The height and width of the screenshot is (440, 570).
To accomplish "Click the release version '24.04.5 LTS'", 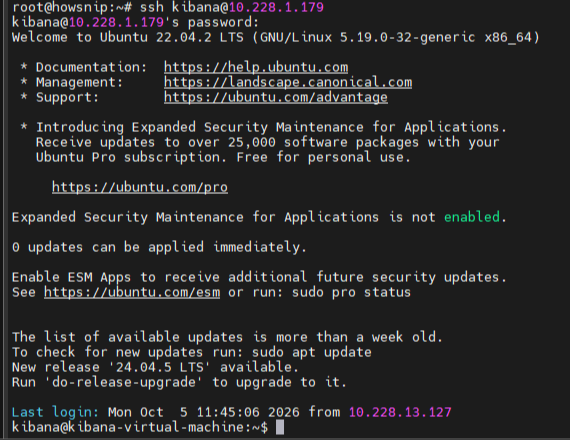I will [x=160, y=367].
